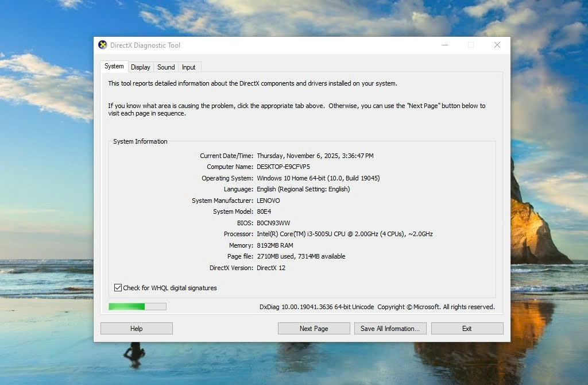Click the greyed-out maximize button

pyautogui.click(x=471, y=45)
